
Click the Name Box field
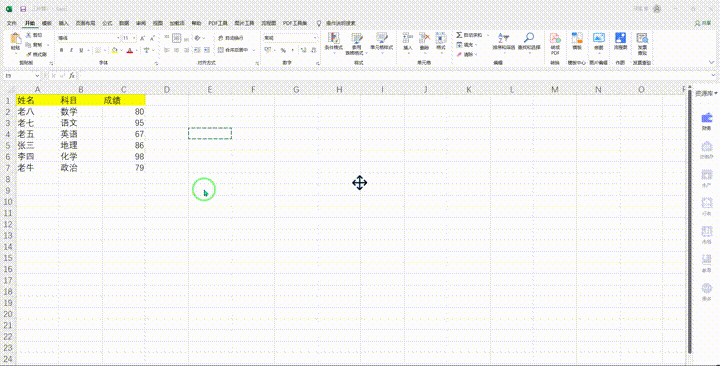click(x=22, y=75)
